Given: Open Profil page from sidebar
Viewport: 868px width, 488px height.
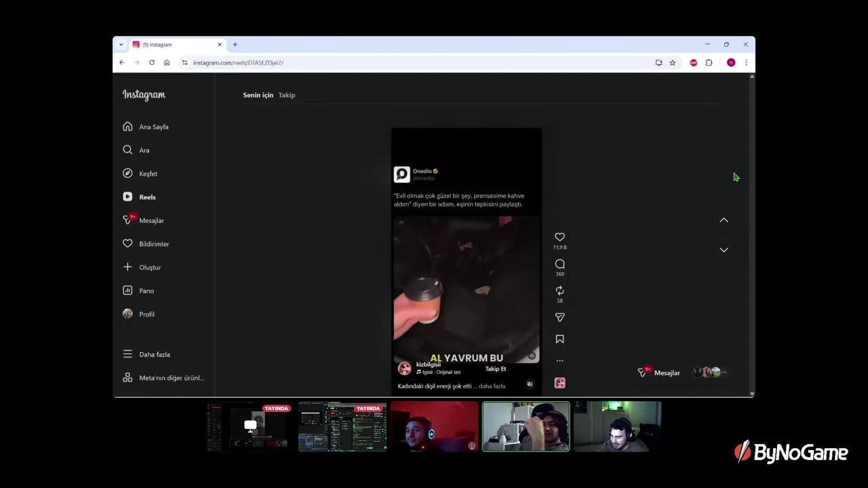Looking at the screenshot, I should point(138,314).
